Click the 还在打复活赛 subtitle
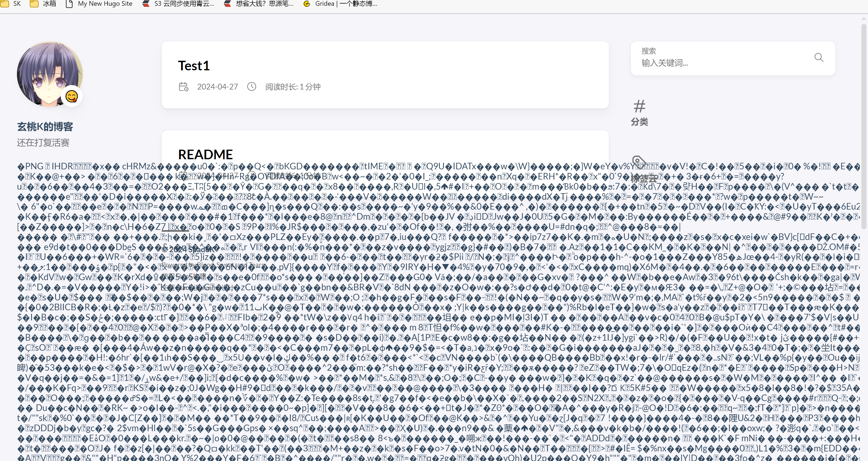 43,143
